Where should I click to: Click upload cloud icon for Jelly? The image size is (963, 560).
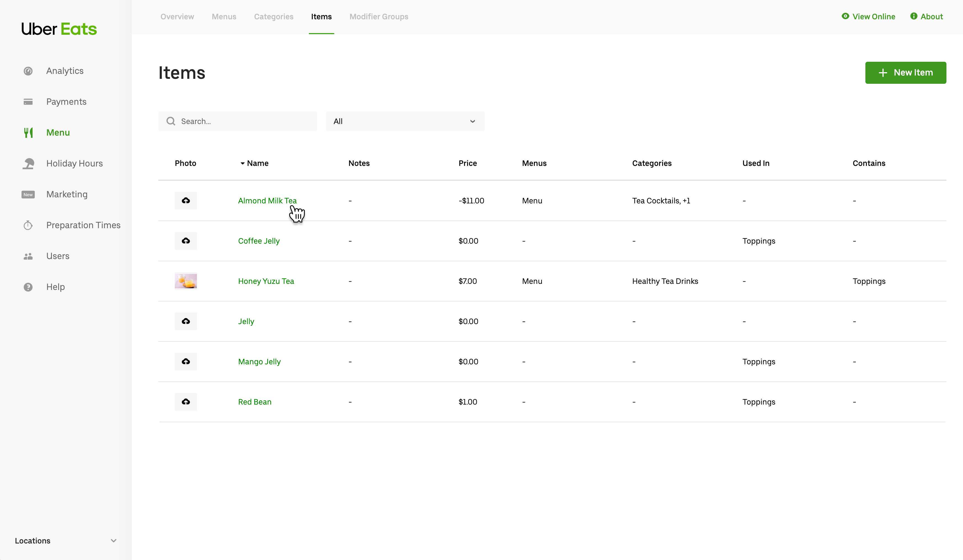point(186,321)
